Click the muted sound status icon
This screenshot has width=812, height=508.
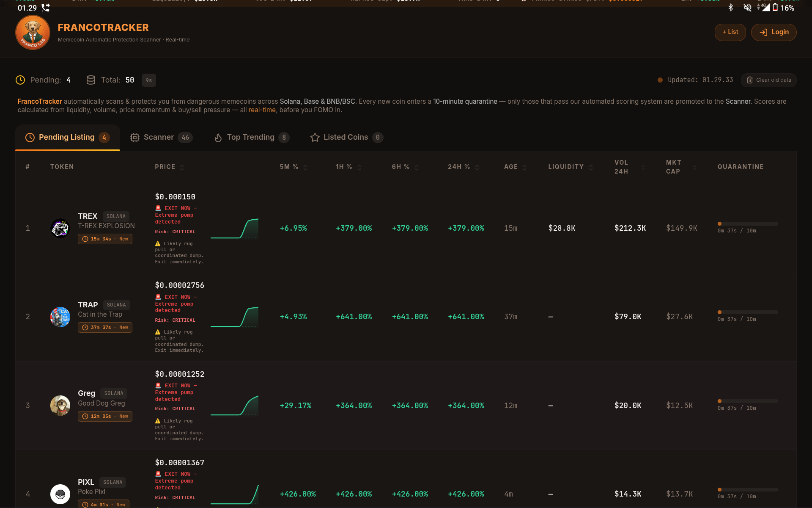point(748,8)
